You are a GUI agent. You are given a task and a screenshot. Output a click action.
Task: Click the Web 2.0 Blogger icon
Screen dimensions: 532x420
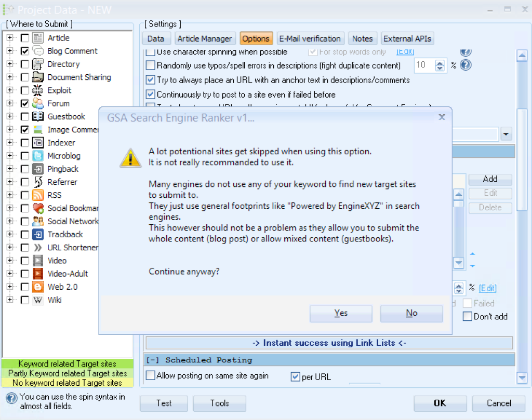(x=37, y=287)
